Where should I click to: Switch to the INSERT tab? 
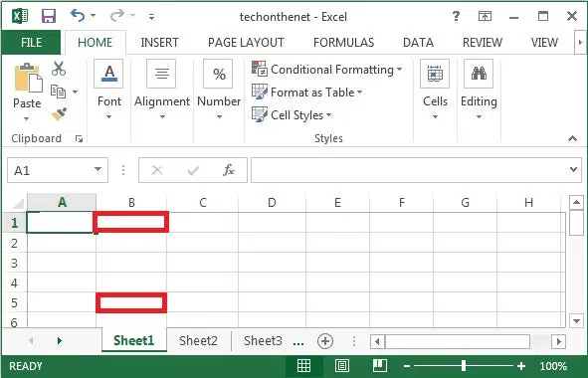(160, 43)
